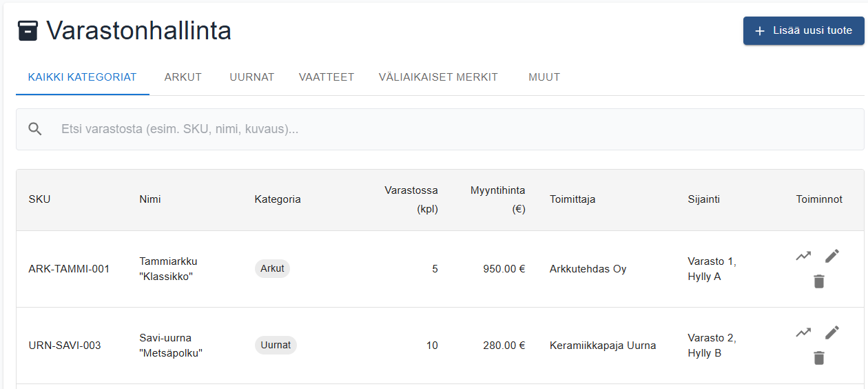The width and height of the screenshot is (868, 389).
Task: Open stock trend chart for Tammiarkku "Klassikko"
Action: [803, 256]
